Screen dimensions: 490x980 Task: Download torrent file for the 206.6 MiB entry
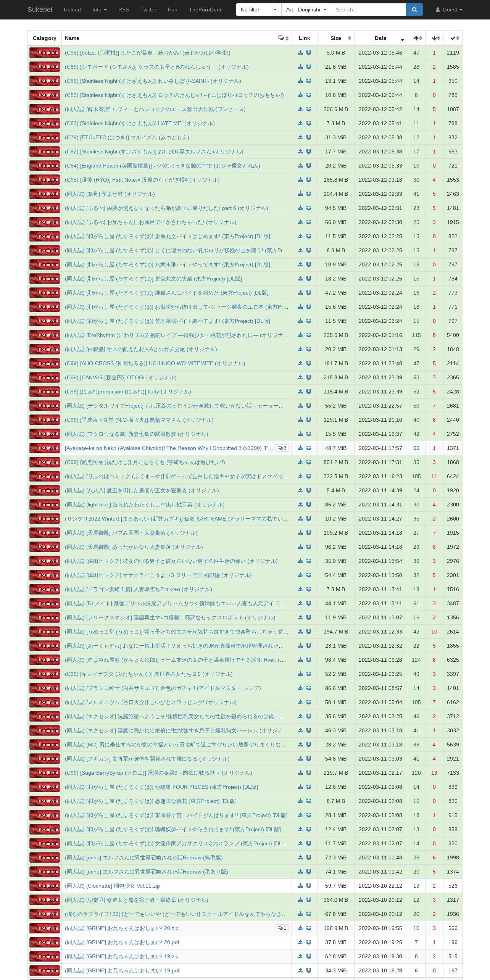point(300,109)
